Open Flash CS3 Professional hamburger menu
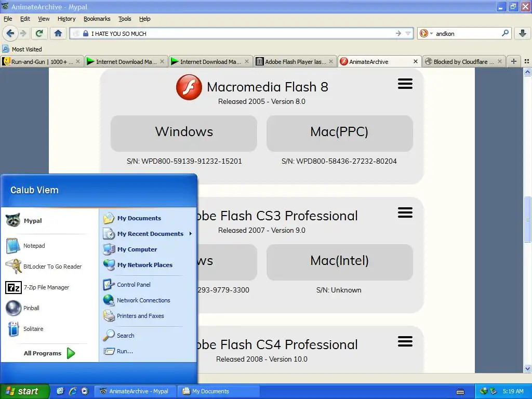This screenshot has height=399, width=532. 405,212
